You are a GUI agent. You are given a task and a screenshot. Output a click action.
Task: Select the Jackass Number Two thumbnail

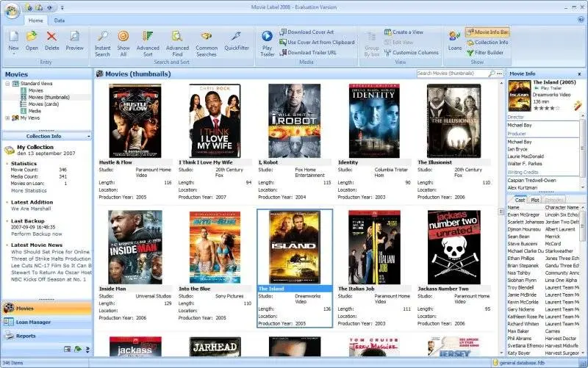(454, 247)
